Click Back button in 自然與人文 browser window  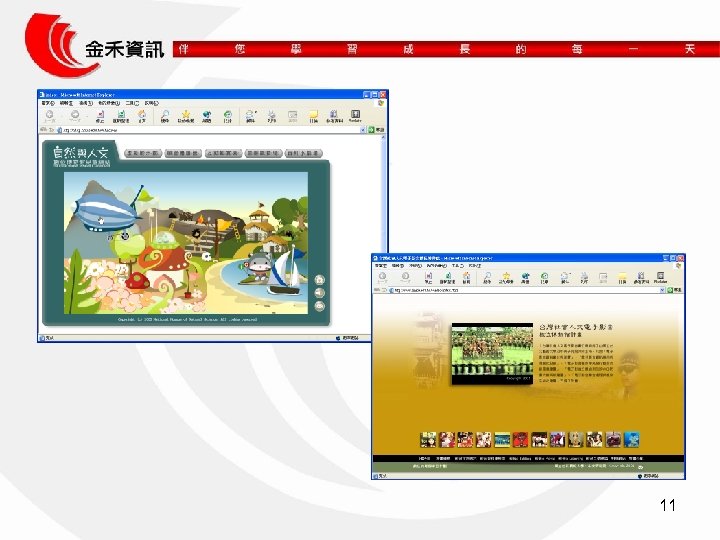click(49, 115)
